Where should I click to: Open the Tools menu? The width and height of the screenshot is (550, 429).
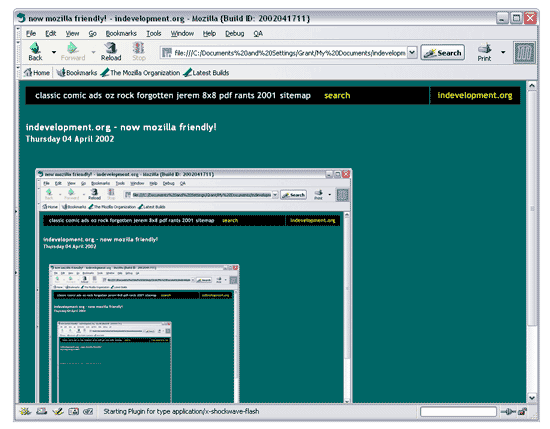tap(154, 33)
